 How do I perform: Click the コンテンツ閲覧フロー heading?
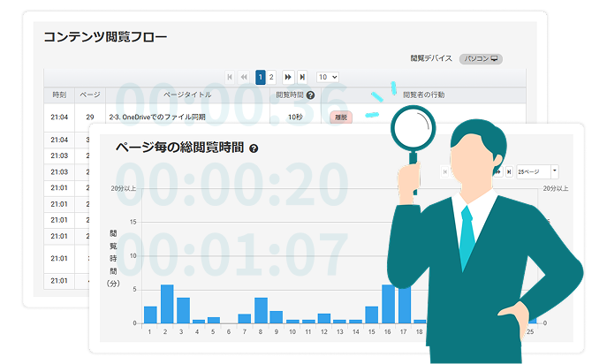105,37
